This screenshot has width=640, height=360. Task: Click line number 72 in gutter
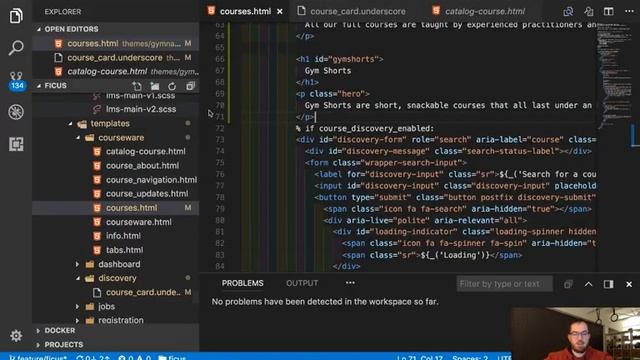pos(220,128)
